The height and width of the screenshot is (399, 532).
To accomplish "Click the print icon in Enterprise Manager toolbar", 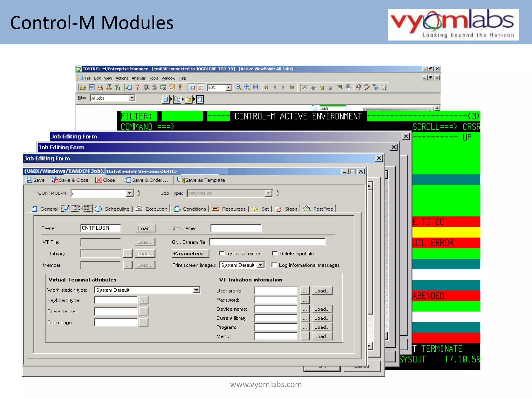I will pos(100,88).
